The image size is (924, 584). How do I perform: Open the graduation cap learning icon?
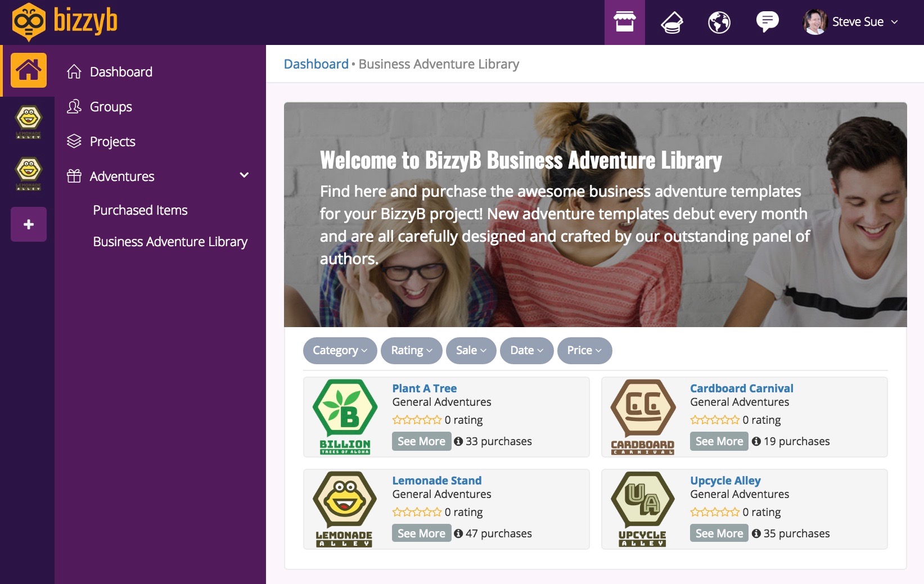point(671,22)
